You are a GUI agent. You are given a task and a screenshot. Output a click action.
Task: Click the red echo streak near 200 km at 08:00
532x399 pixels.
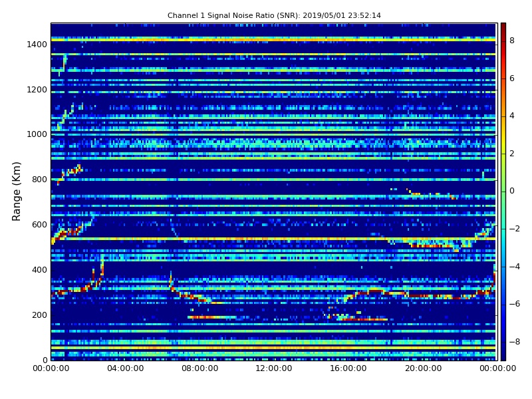pyautogui.click(x=211, y=317)
